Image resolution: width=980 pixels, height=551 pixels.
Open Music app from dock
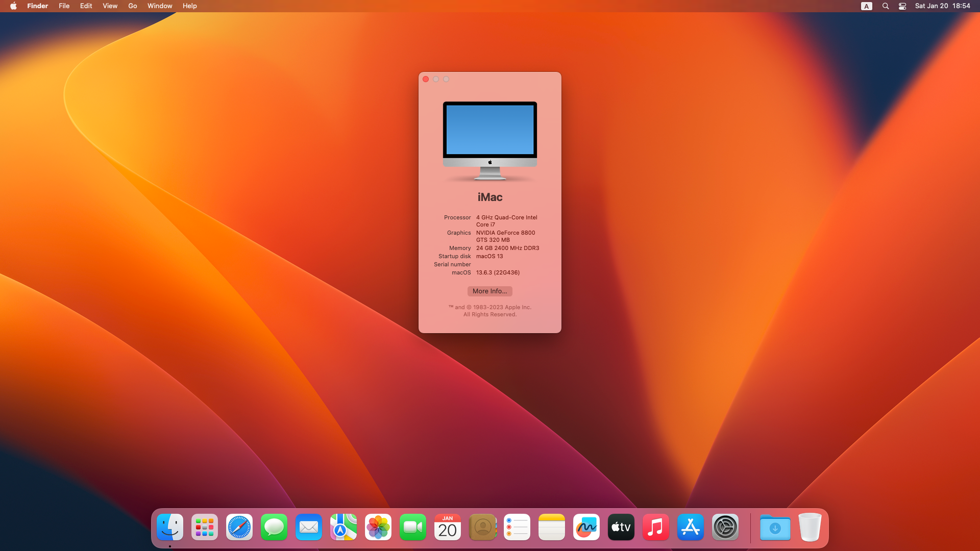(655, 528)
